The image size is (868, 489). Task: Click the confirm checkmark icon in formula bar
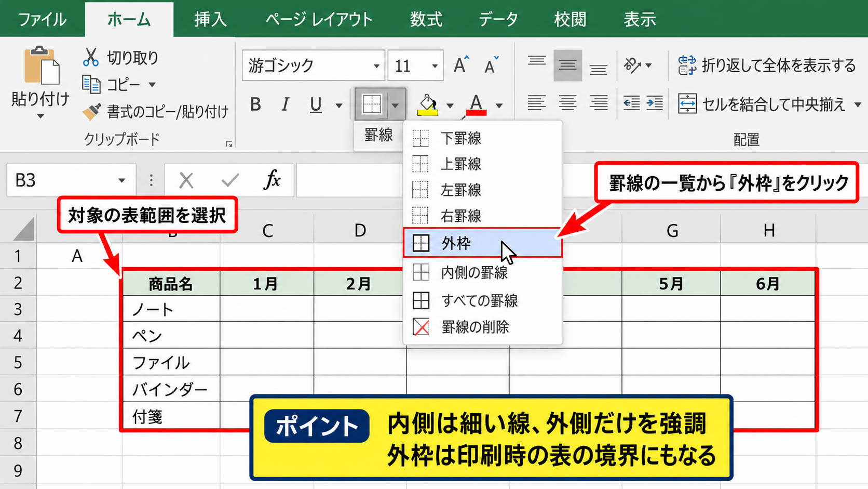(x=229, y=180)
